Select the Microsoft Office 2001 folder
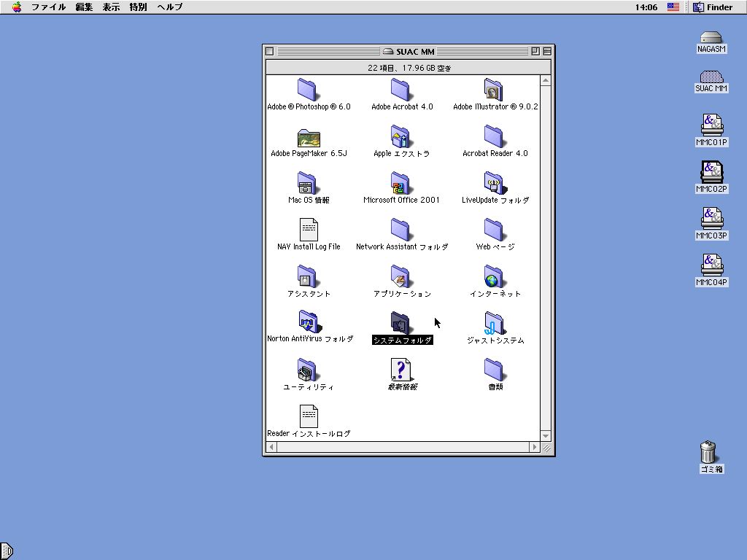This screenshot has height=560, width=747. 400,184
